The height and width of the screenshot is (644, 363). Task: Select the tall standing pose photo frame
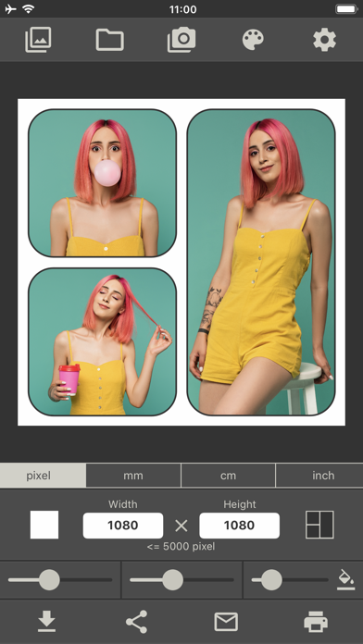261,263
